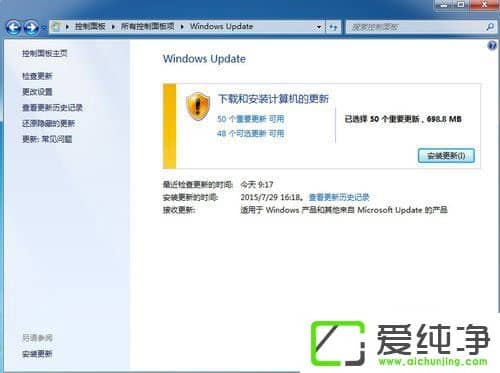The width and height of the screenshot is (500, 373).
Task: Select Windows Update breadcrumb segment
Action: [x=221, y=26]
